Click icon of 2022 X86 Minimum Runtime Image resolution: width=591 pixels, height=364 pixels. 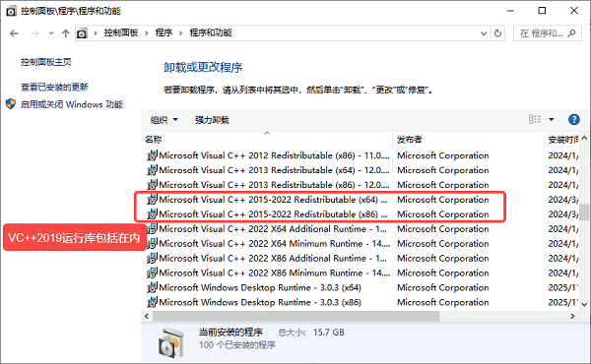[152, 273]
